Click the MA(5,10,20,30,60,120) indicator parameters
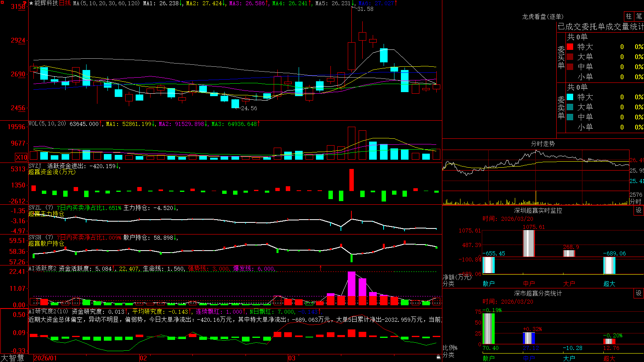 tap(106, 3)
